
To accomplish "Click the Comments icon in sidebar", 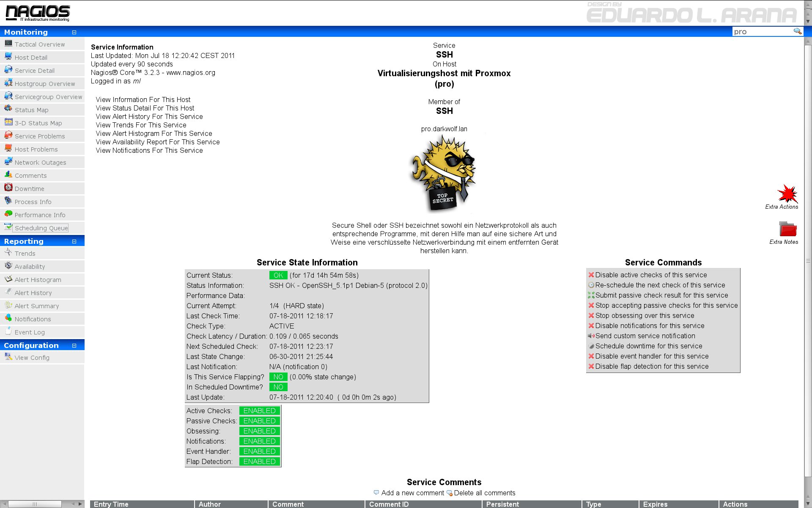I will 8,174.
